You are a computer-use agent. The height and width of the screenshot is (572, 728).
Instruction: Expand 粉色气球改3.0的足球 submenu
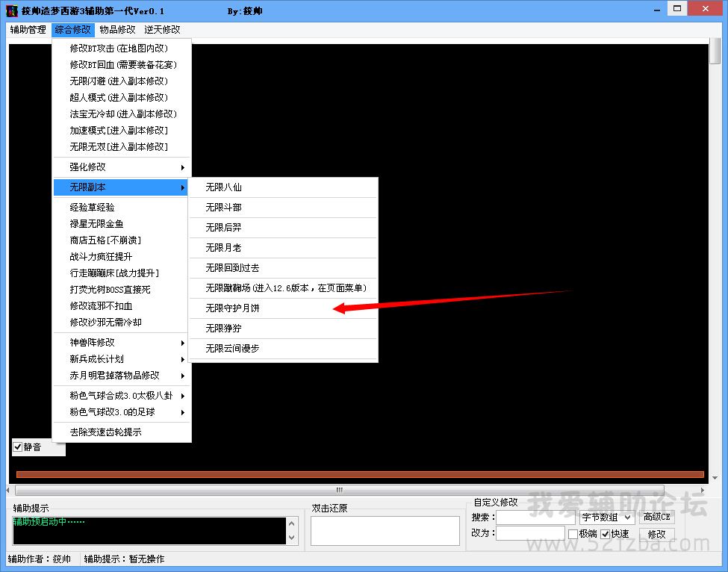pos(122,412)
